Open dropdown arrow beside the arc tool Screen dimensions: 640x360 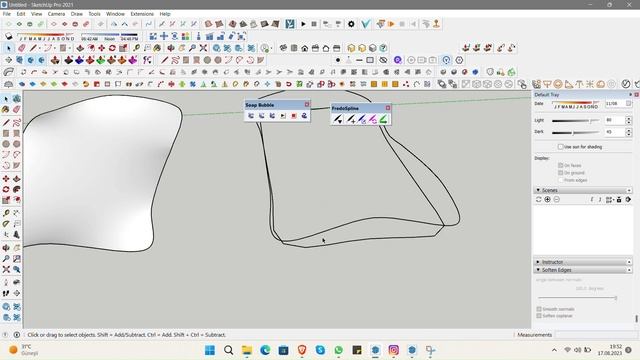click(x=55, y=48)
